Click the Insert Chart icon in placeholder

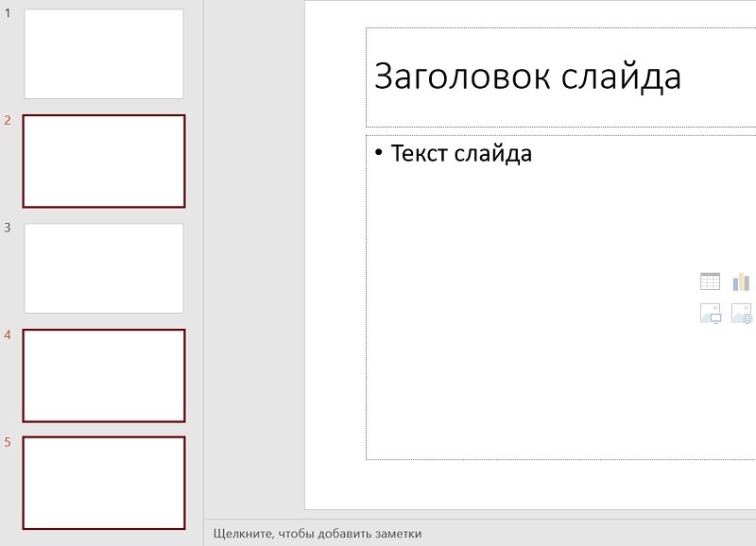741,282
